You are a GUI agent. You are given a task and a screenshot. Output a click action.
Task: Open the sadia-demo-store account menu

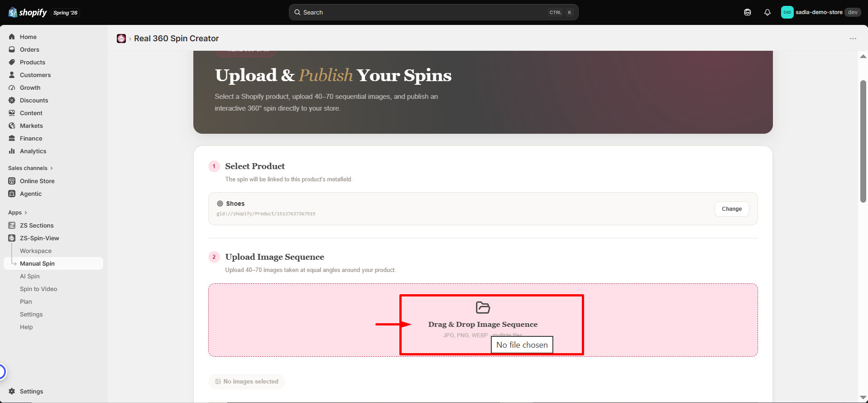click(820, 12)
